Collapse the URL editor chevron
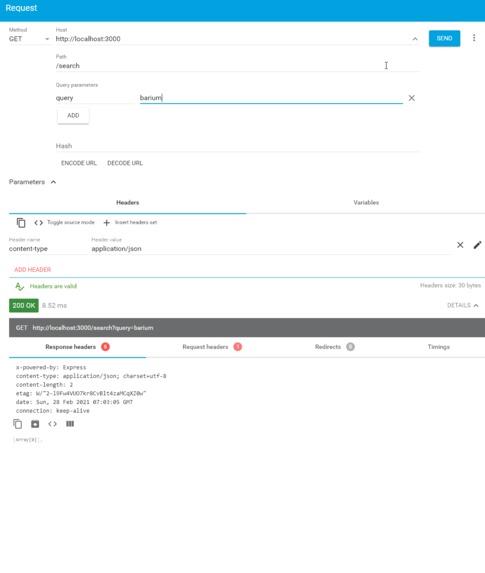 [415, 39]
